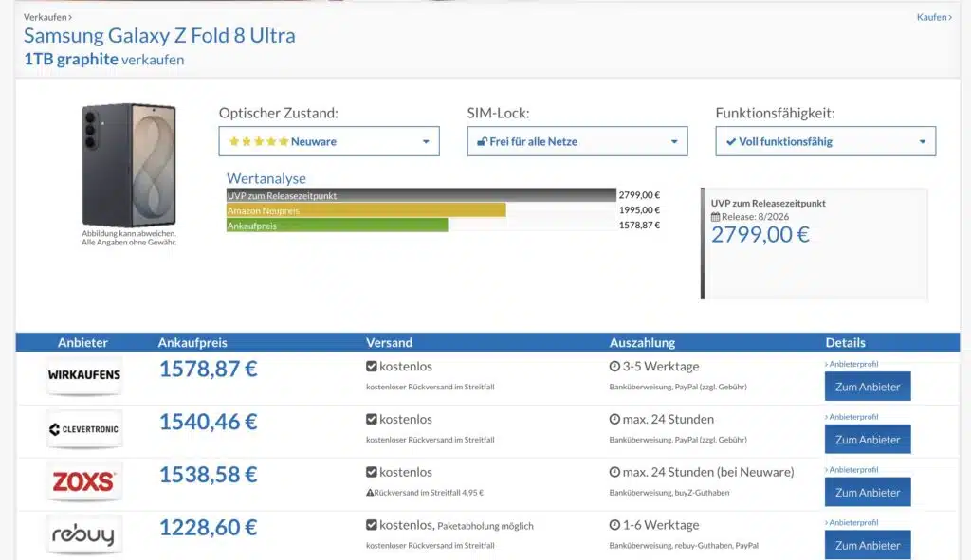This screenshot has height=560, width=971.
Task: Click the calendar icon beside Release: 8/2026
Action: coord(715,217)
